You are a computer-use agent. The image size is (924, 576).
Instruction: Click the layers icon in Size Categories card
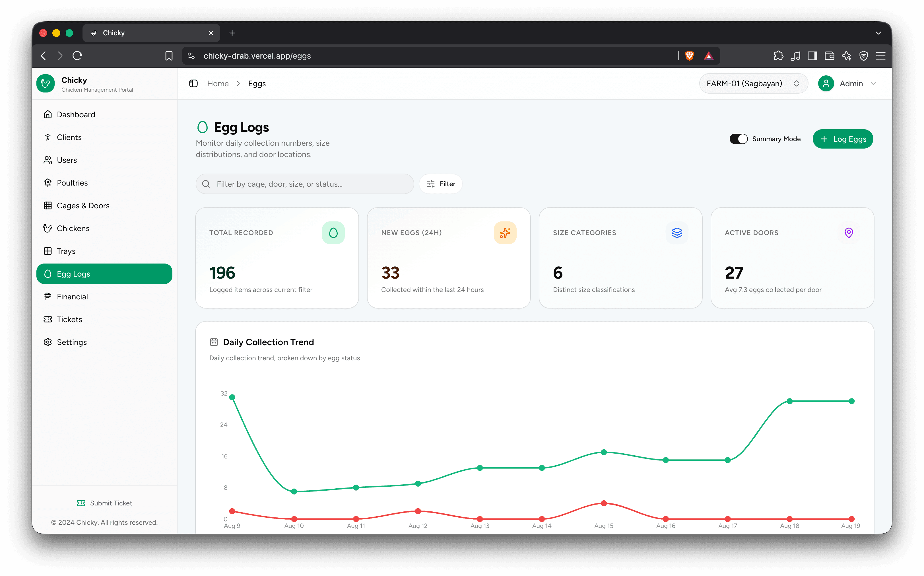pos(677,233)
